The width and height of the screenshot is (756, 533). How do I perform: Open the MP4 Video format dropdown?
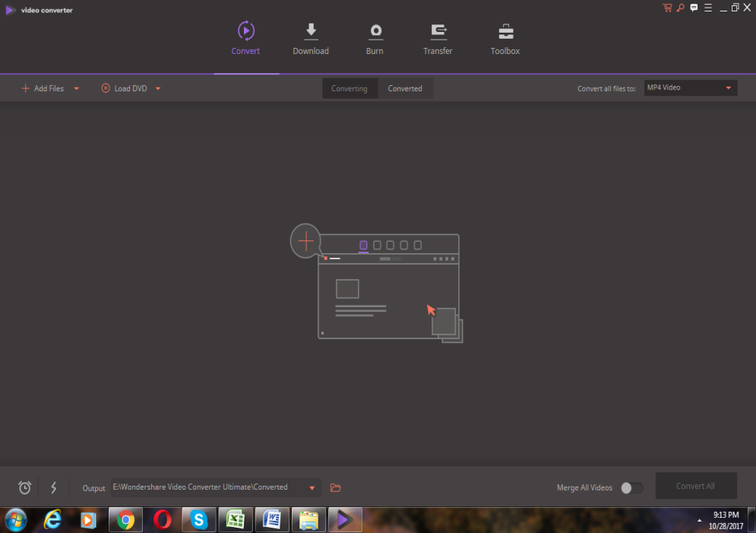pyautogui.click(x=690, y=88)
